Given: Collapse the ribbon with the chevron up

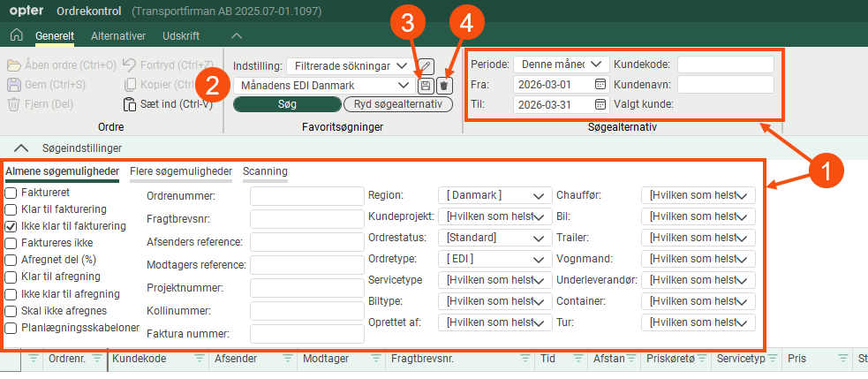Looking at the screenshot, I should tap(236, 36).
